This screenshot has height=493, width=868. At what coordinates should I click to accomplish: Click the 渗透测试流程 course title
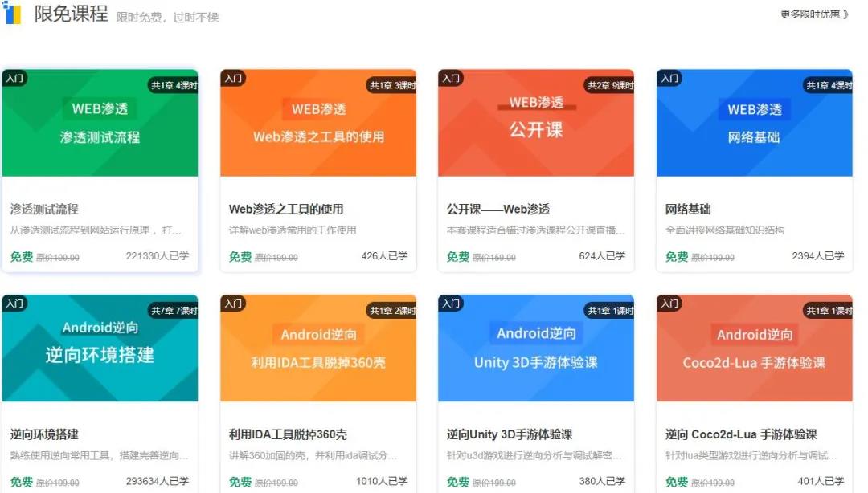[44, 209]
